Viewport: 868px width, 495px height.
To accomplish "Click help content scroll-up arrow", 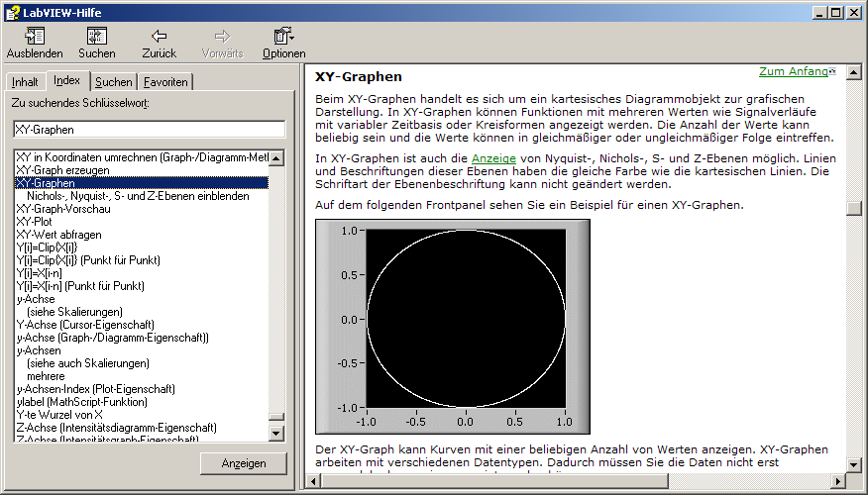I will click(x=854, y=71).
